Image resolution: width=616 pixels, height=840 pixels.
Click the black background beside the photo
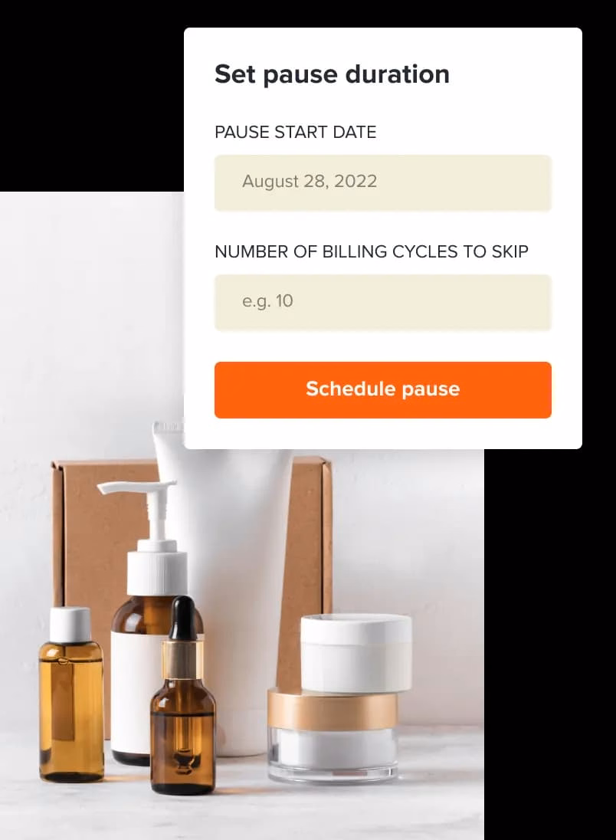point(549,643)
